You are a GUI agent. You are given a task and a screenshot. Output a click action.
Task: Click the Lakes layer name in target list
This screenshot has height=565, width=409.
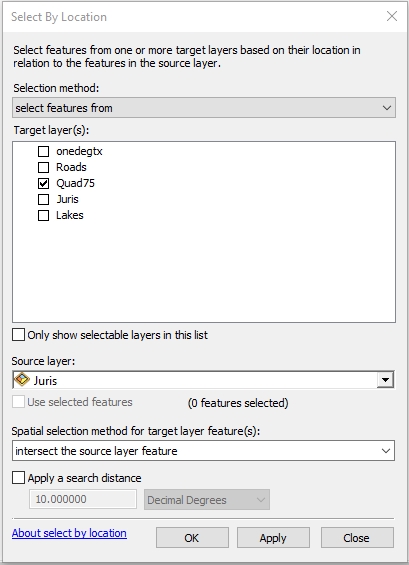coord(70,215)
